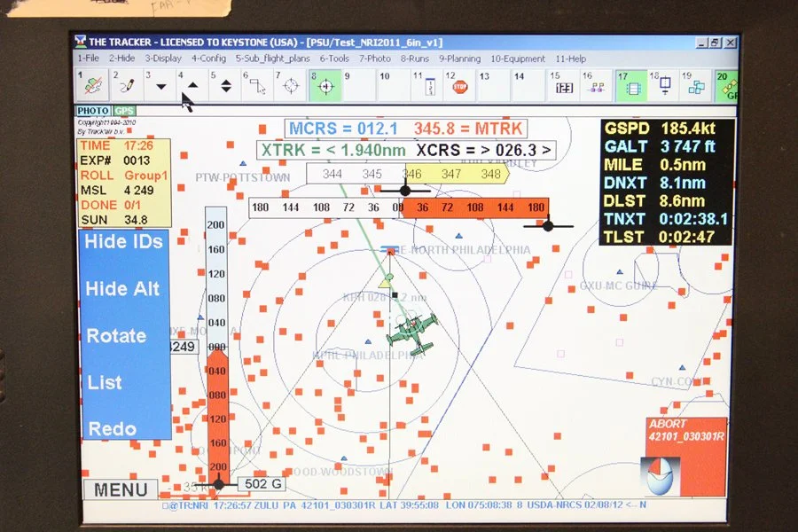798x532 pixels.
Task: Select toolbar button 6 rectangle pointer tool
Action: (258, 84)
